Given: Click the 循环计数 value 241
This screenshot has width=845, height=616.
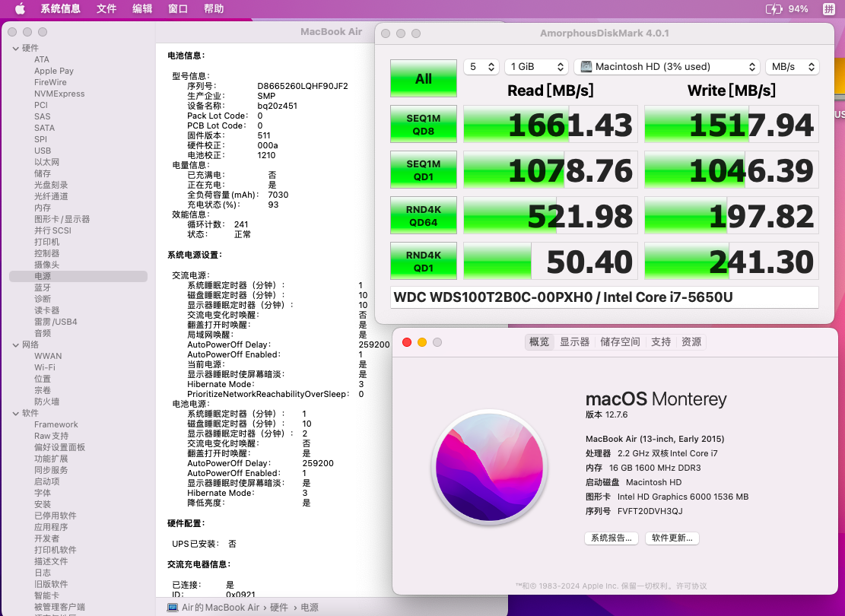Looking at the screenshot, I should click(x=241, y=224).
